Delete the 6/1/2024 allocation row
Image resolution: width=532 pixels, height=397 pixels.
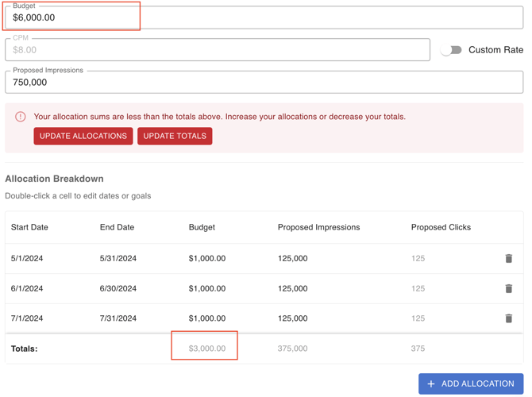tap(508, 289)
